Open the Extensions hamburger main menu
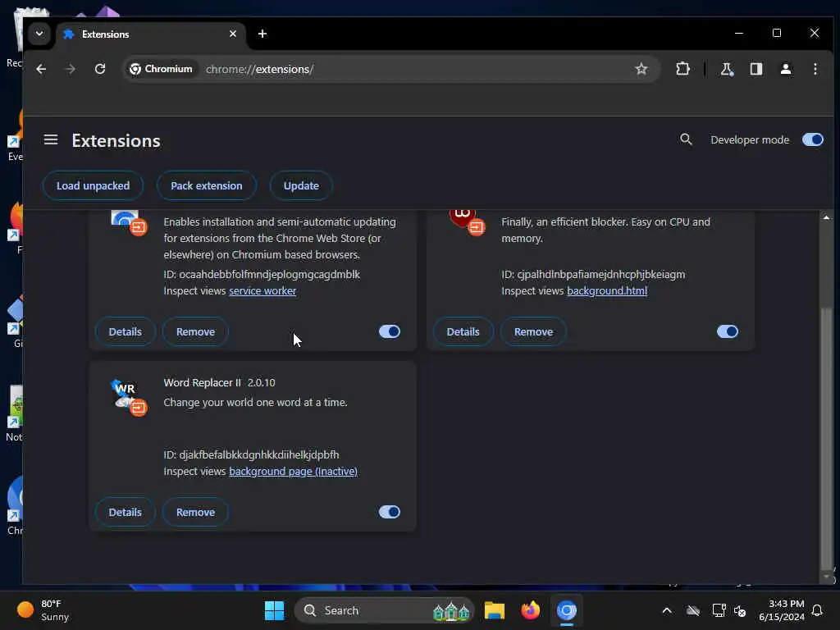This screenshot has width=840, height=630. click(51, 139)
